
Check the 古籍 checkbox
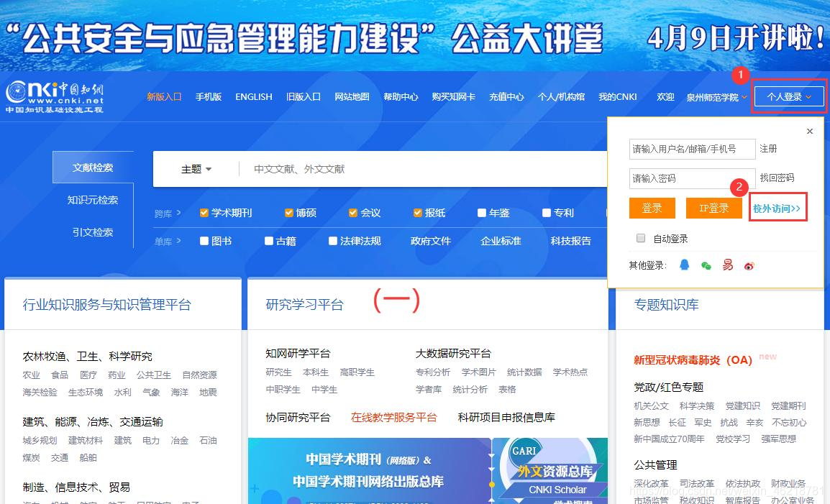click(269, 241)
